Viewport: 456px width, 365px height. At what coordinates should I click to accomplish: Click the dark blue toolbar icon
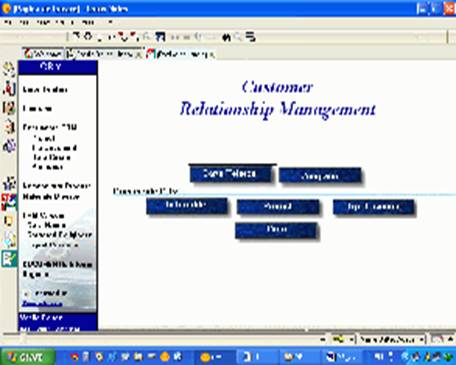[x=160, y=37]
